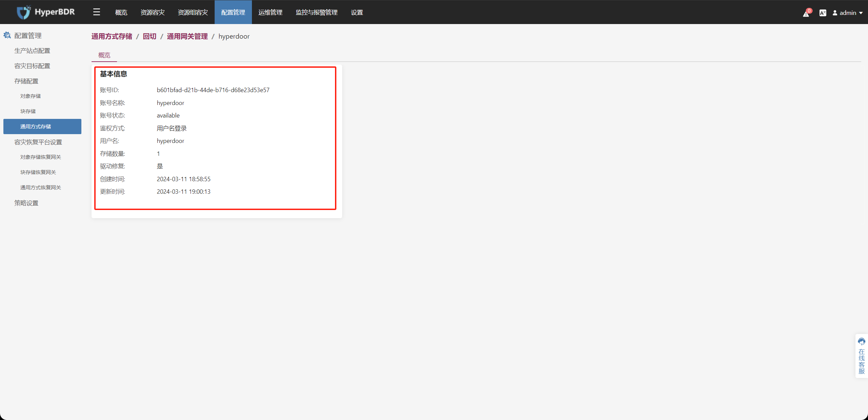This screenshot has height=420, width=868.
Task: Click the 配置管理 sidebar heading
Action: point(28,36)
